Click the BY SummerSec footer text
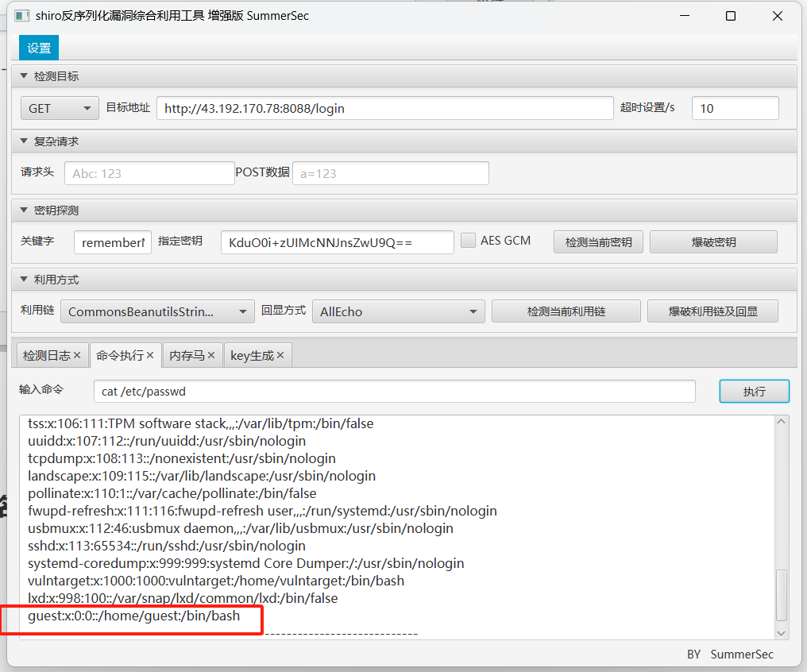Viewport: 807px width, 672px height. coord(730,654)
